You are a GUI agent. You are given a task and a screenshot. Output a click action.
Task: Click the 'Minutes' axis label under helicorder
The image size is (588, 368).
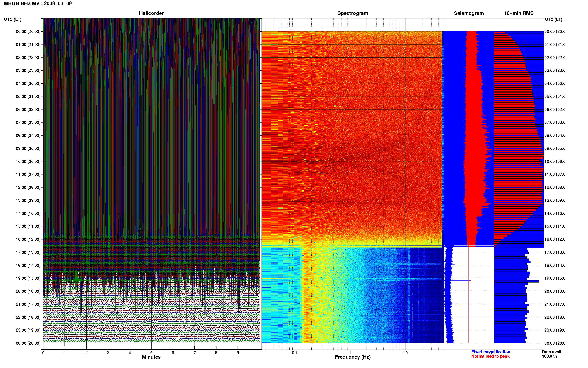151,357
